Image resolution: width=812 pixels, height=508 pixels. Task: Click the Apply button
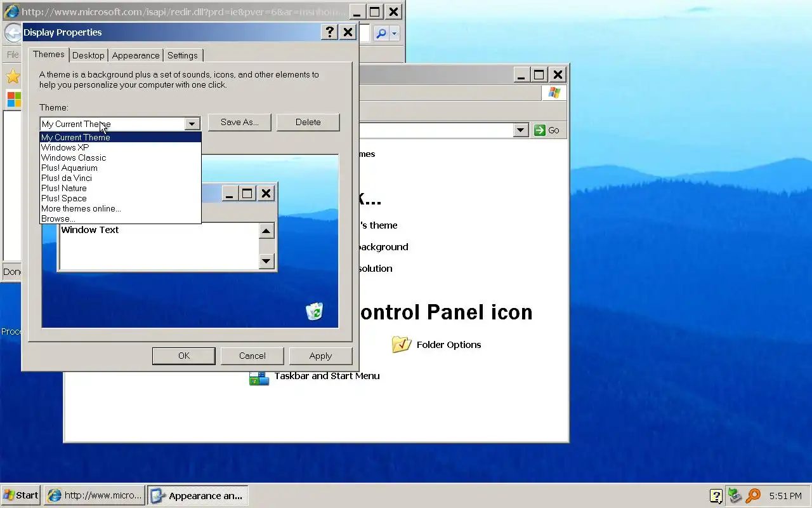coord(320,356)
